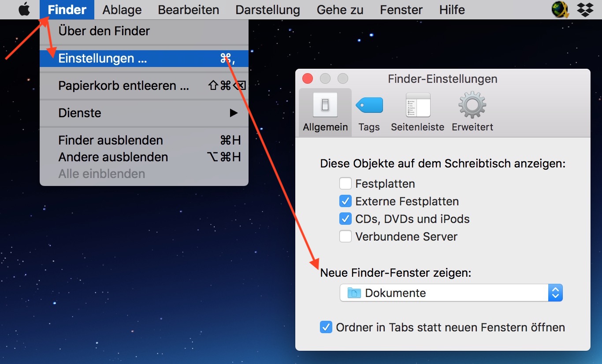Image resolution: width=602 pixels, height=364 pixels.
Task: Uncheck Ordner in Tabs statt neuen Fenstern
Action: [326, 327]
